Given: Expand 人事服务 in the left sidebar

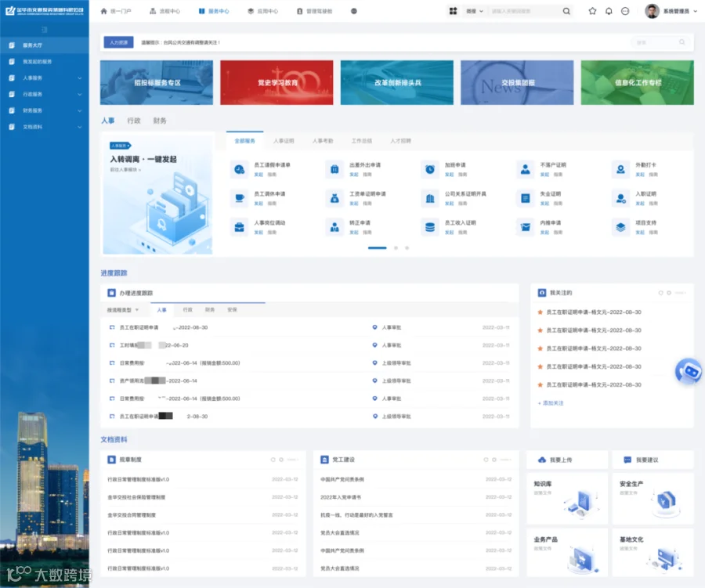Looking at the screenshot, I should 45,78.
